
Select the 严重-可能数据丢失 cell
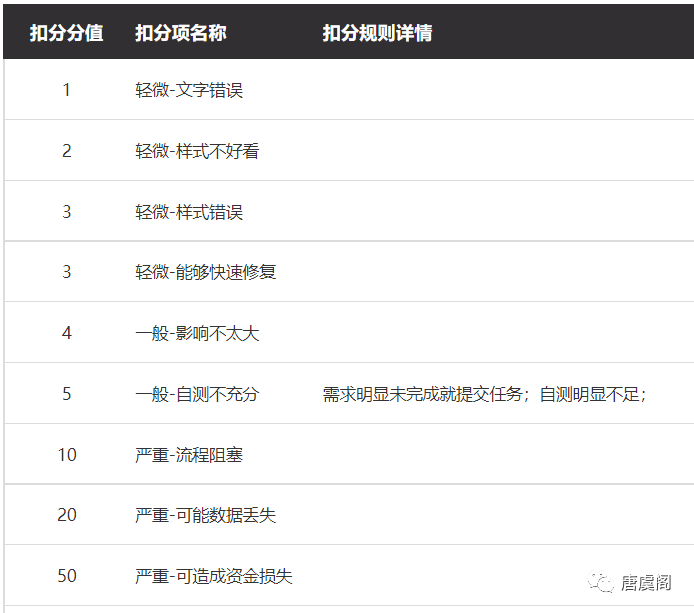[x=205, y=515]
